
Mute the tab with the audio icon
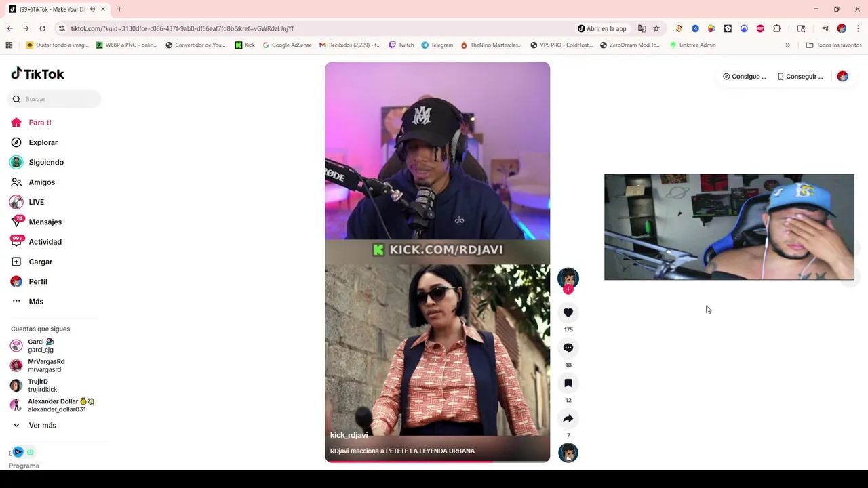92,9
